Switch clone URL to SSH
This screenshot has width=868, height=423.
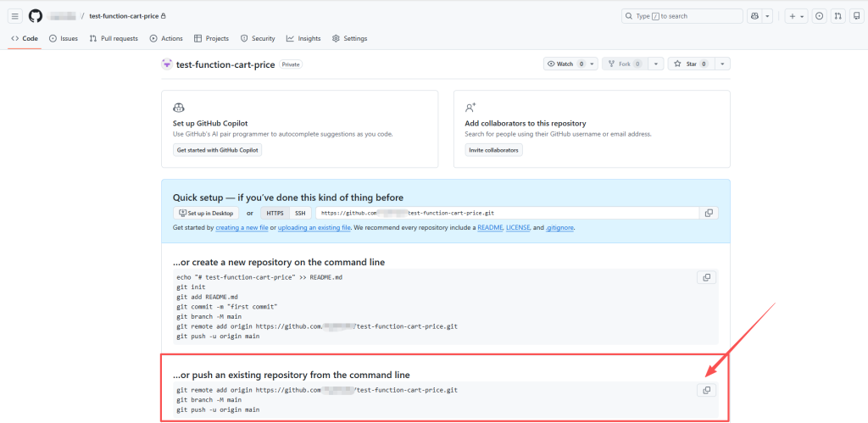(x=299, y=213)
